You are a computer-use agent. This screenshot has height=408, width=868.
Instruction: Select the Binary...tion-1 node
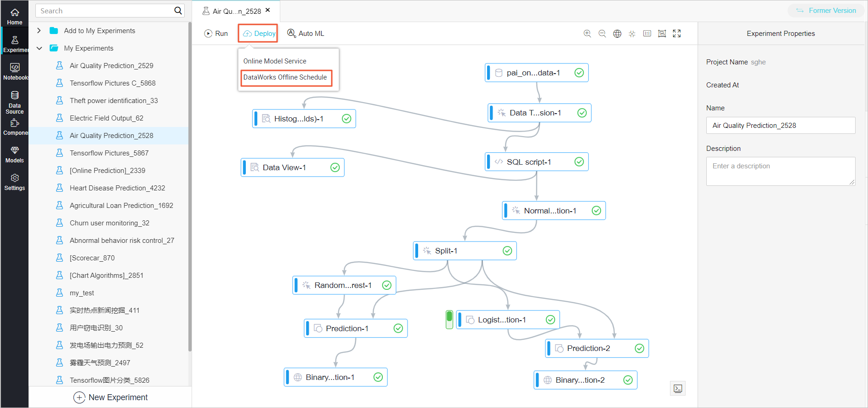335,377
